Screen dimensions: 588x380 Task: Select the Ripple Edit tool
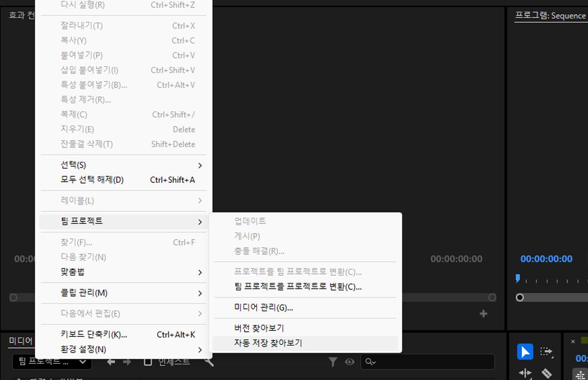524,374
